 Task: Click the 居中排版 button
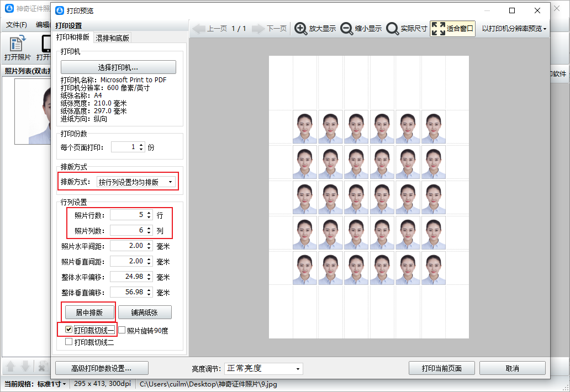[x=88, y=312]
